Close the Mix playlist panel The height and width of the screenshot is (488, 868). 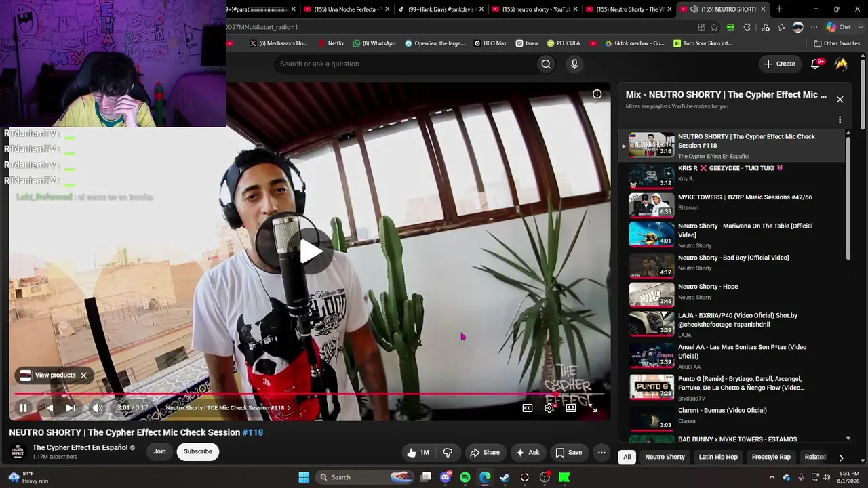pos(840,100)
